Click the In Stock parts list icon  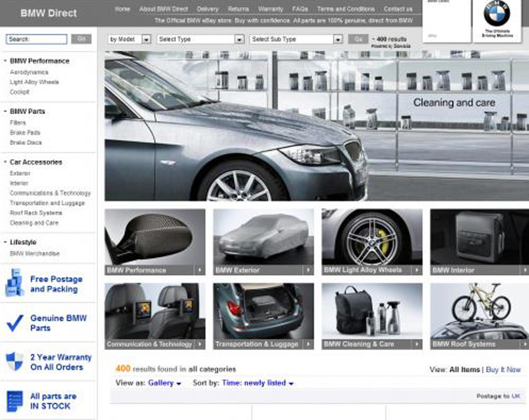pyautogui.click(x=14, y=401)
